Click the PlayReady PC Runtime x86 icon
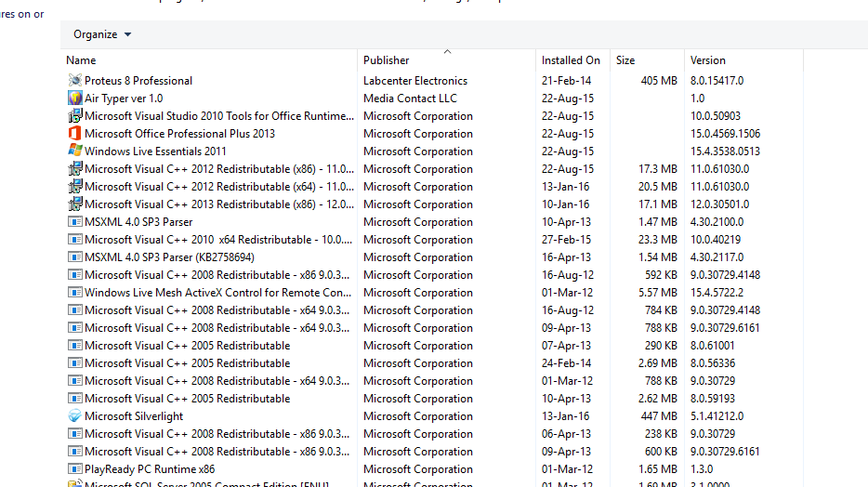The height and width of the screenshot is (487, 868). 75,469
